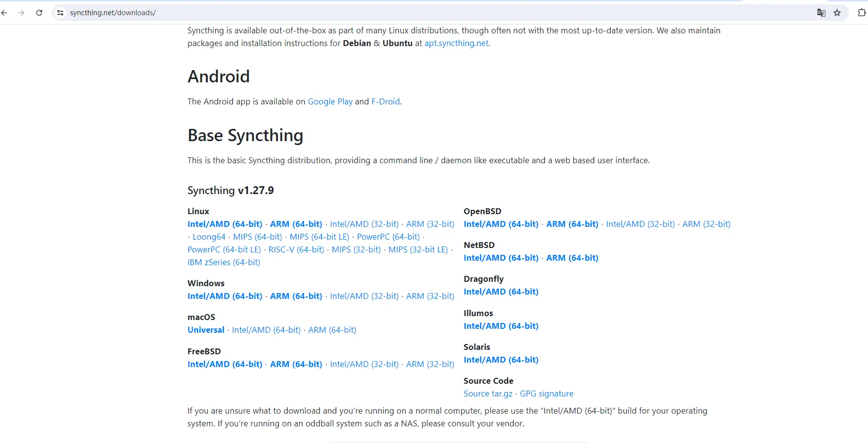Open site information icon in address bar
Viewport: 868px width, 444px height.
pyautogui.click(x=60, y=13)
